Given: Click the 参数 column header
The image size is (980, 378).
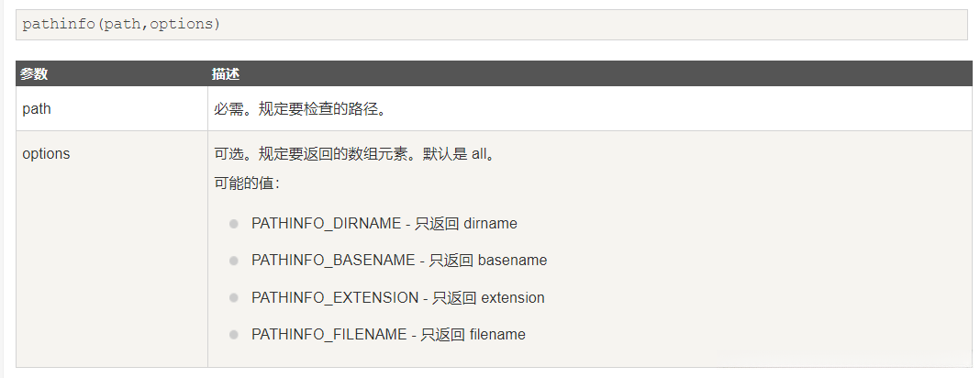Looking at the screenshot, I should (x=34, y=73).
